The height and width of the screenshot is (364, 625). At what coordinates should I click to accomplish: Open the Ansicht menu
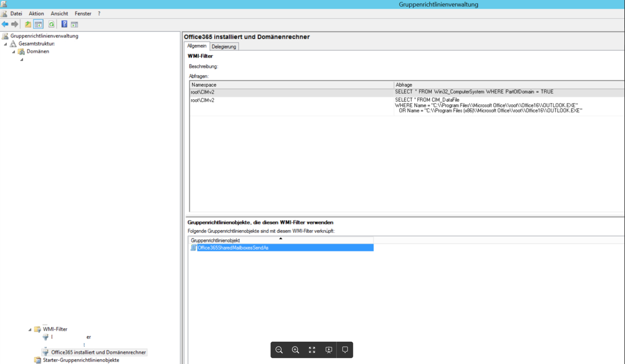59,14
